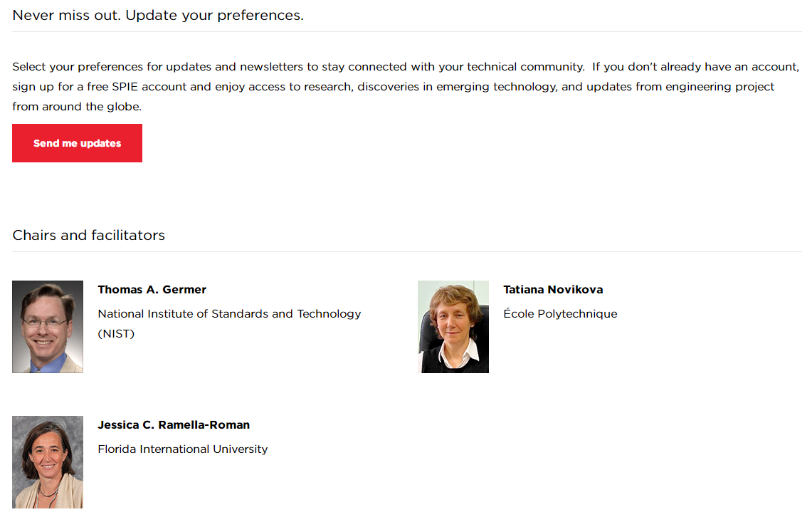Click the Chairs and facilitators heading
812x517 pixels.
[88, 235]
